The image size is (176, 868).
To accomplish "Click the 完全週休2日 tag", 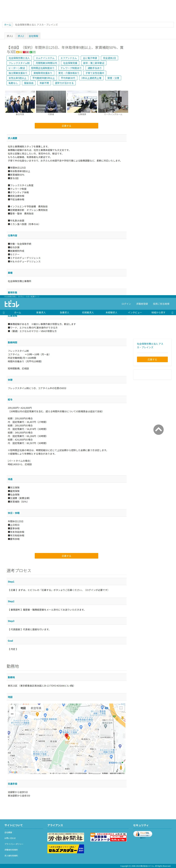I will pyautogui.click(x=109, y=58).
